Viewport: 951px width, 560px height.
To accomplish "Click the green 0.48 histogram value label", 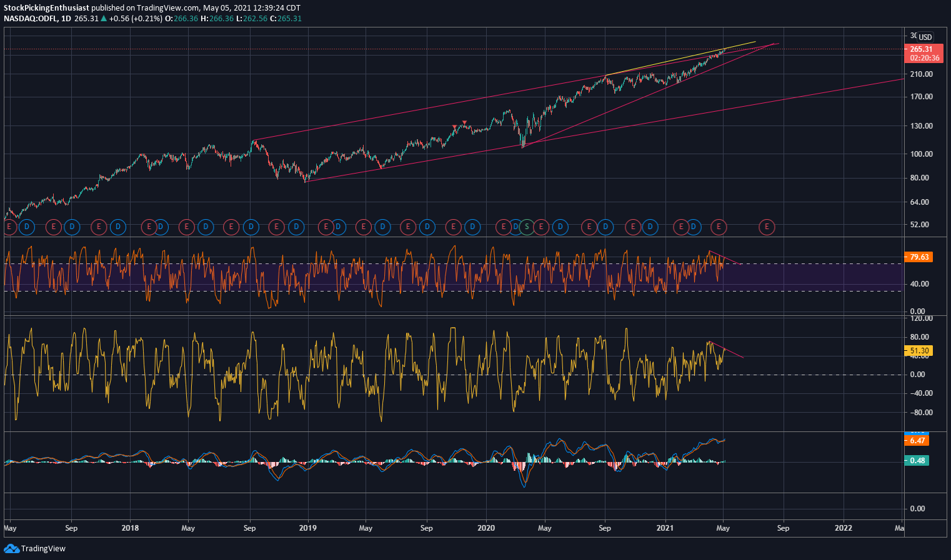I will (917, 460).
